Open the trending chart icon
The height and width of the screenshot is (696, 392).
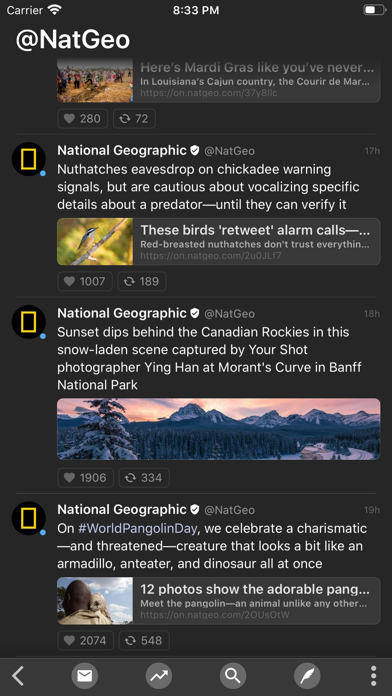tap(159, 676)
